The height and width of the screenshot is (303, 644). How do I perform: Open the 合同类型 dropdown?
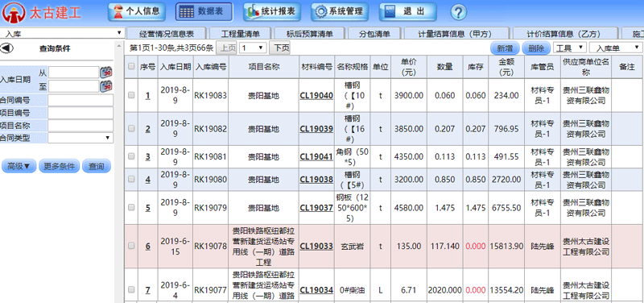point(80,138)
